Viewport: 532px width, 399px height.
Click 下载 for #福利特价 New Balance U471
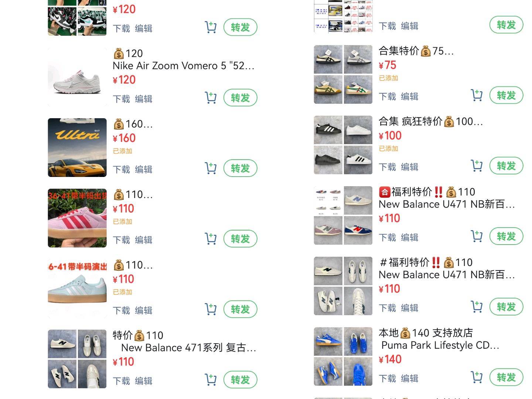[388, 308]
